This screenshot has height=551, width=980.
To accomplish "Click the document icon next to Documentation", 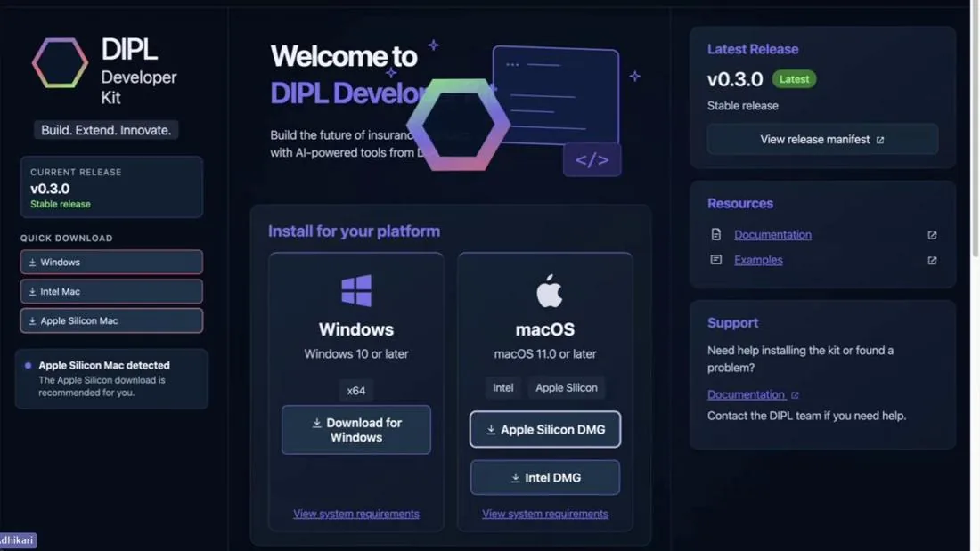I will 716,234.
